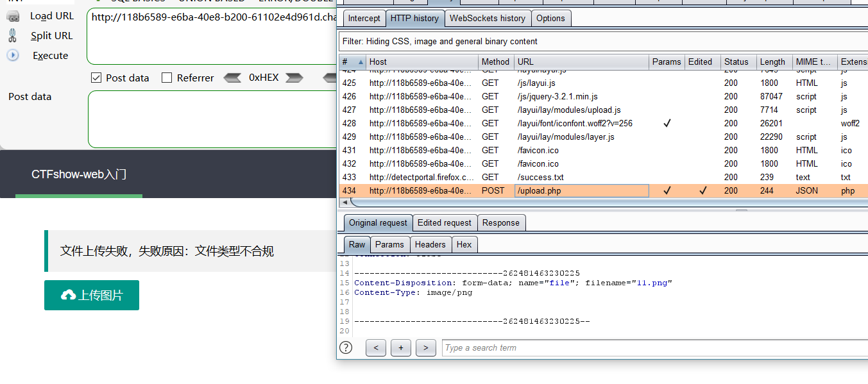This screenshot has height=384, width=868.
Task: Select the /success.txt request row
Action: click(603, 177)
